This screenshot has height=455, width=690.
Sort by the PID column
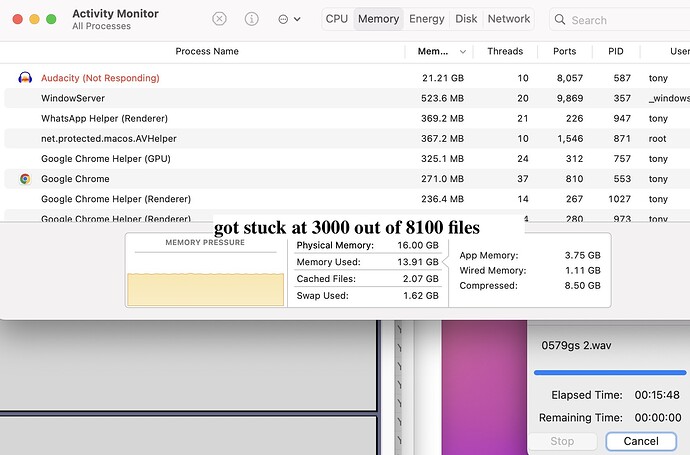tap(616, 51)
